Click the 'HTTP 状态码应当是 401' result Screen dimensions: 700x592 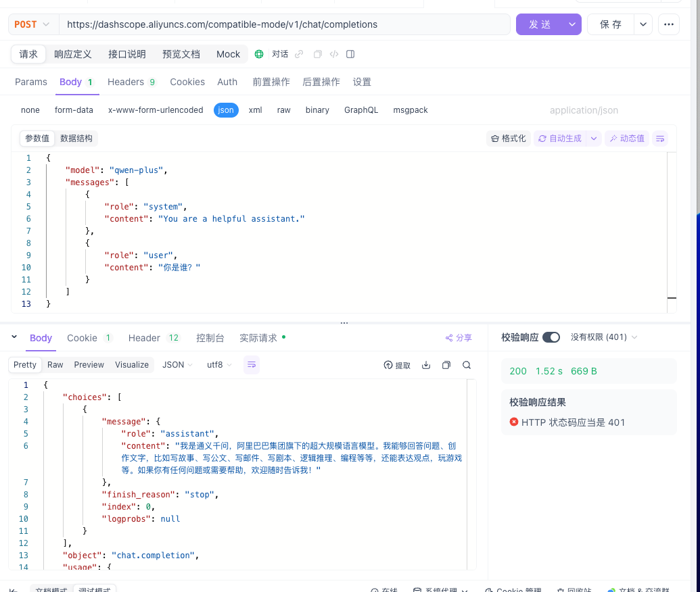coord(567,422)
